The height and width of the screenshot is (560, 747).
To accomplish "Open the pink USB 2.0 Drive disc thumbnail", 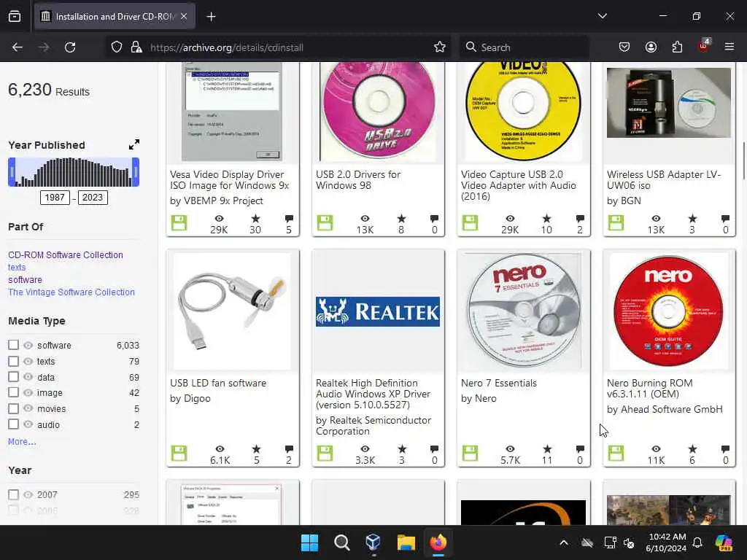I will 379,112.
